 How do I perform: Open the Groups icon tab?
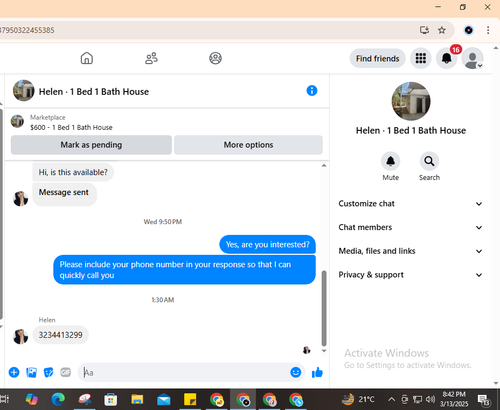[x=215, y=58]
